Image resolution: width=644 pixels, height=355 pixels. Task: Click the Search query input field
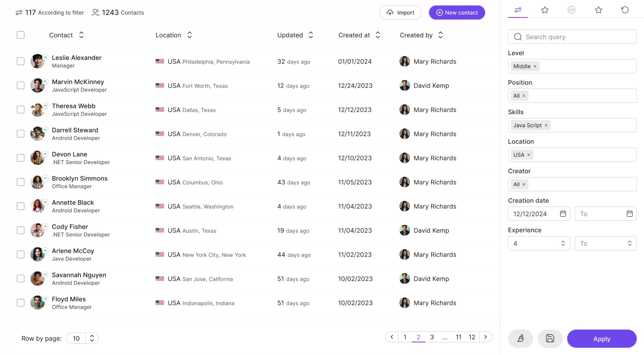[572, 36]
